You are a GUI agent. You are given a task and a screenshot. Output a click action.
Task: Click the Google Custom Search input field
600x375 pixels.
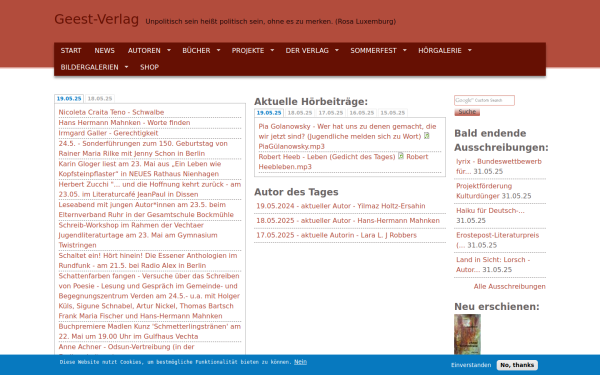pyautogui.click(x=484, y=100)
